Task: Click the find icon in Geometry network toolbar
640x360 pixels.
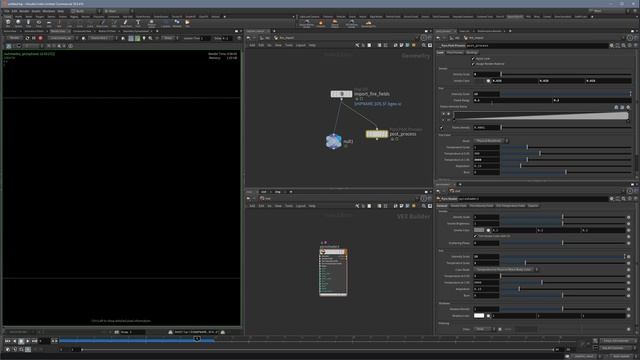Action: click(424, 45)
